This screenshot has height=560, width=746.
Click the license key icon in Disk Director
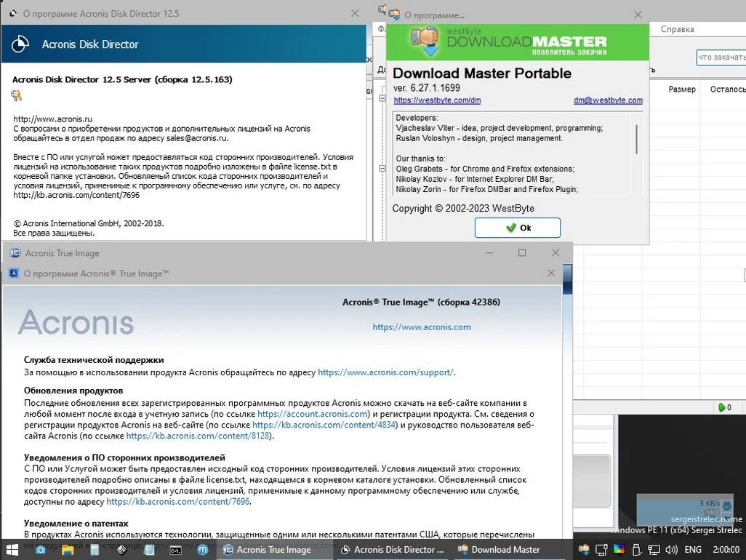coord(16,96)
